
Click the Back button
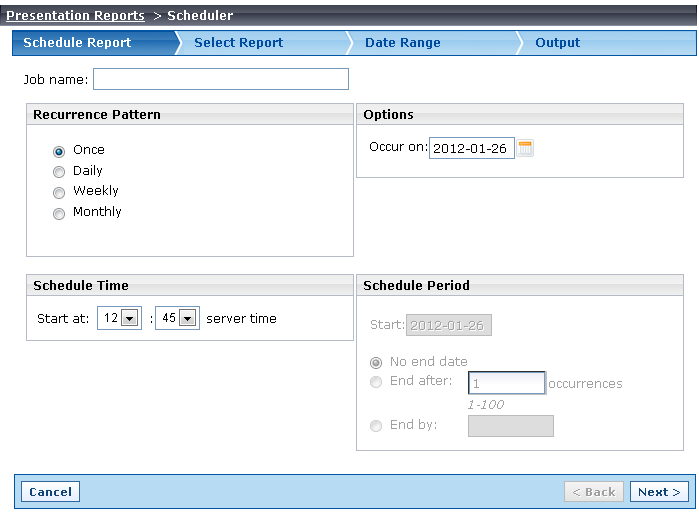click(594, 491)
